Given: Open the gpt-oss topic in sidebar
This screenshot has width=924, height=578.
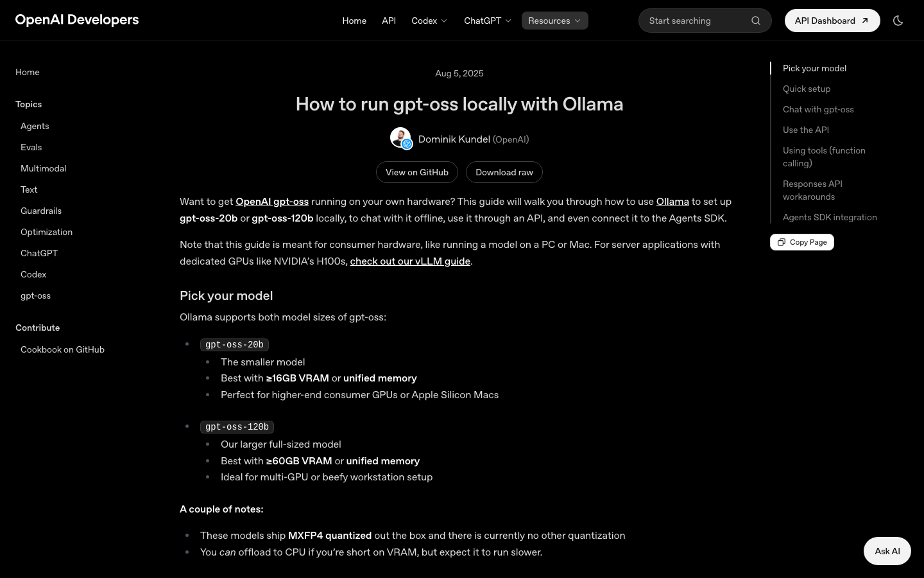Looking at the screenshot, I should (35, 295).
